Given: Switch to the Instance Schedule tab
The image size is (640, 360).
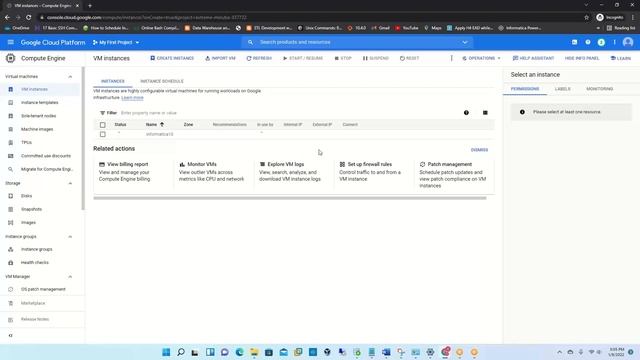Looking at the screenshot, I should pyautogui.click(x=162, y=81).
